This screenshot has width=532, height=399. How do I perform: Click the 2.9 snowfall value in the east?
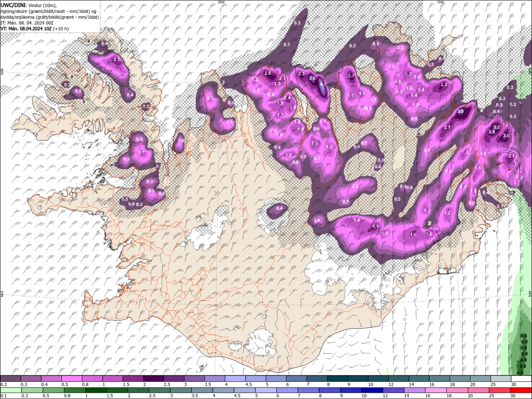tap(491, 132)
